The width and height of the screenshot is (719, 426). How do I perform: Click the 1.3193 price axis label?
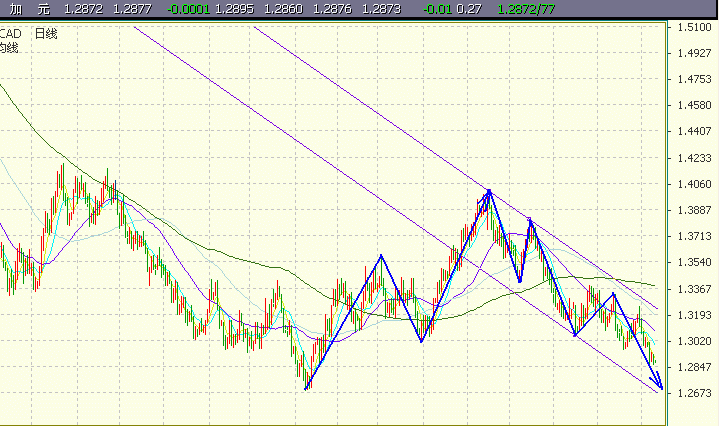[695, 315]
